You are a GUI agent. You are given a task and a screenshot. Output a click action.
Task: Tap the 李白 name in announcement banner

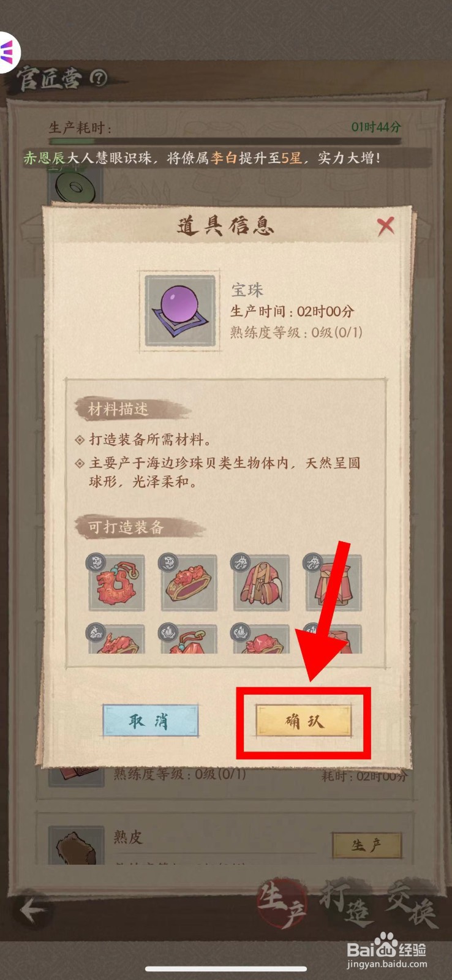coord(224,158)
